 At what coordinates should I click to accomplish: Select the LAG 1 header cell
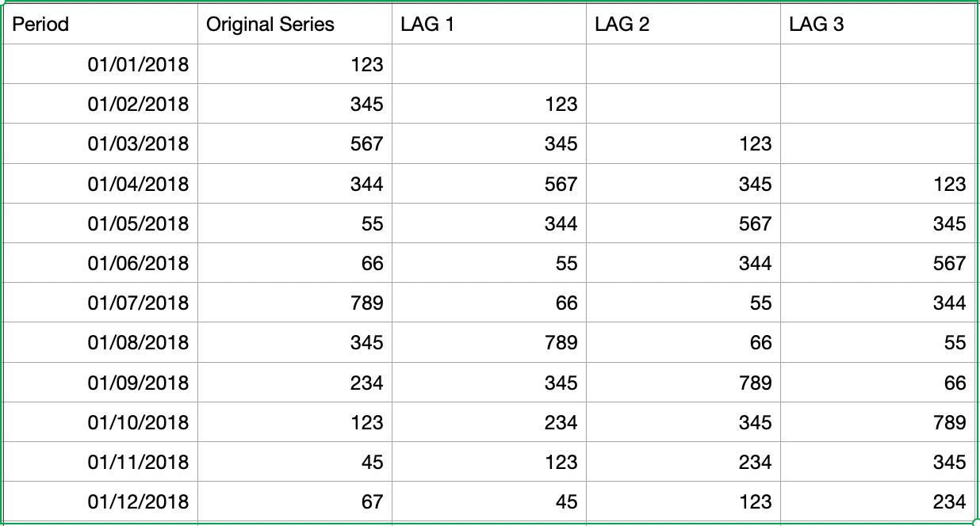coord(488,25)
